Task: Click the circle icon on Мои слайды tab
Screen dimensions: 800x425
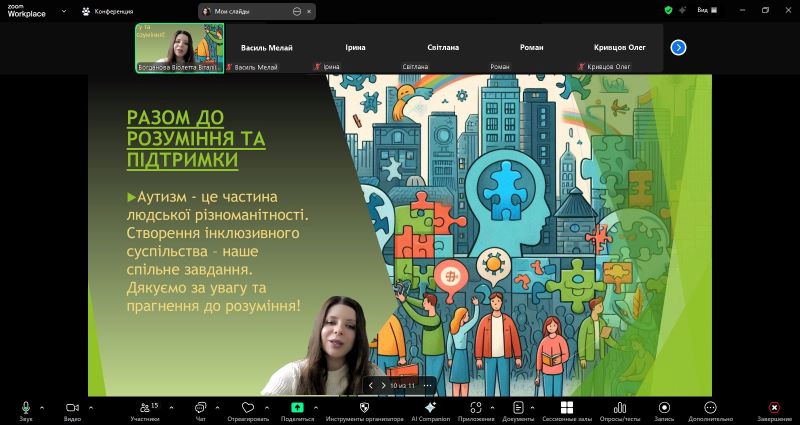Action: (297, 11)
